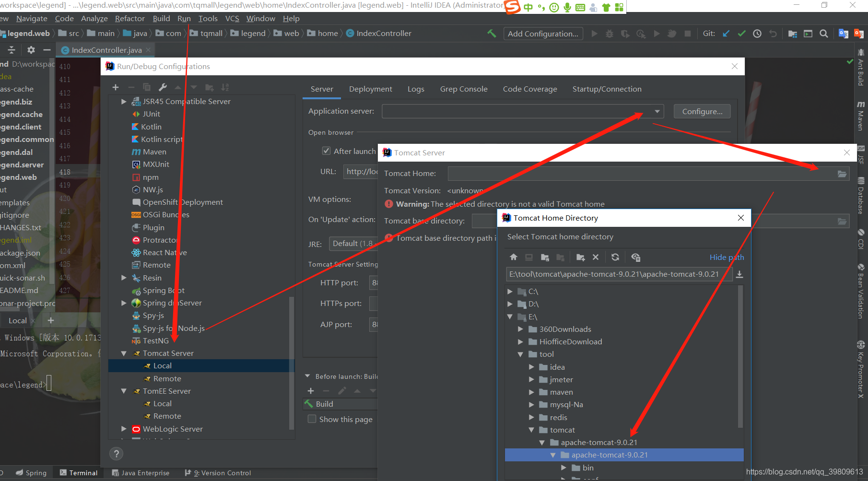The width and height of the screenshot is (868, 481).
Task: Open Startup/Connection tab
Action: coord(607,89)
